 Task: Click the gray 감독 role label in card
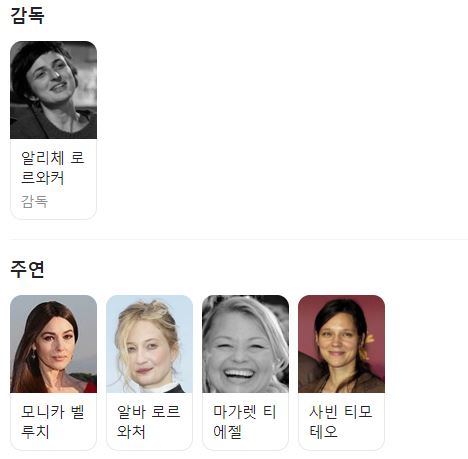tap(34, 202)
